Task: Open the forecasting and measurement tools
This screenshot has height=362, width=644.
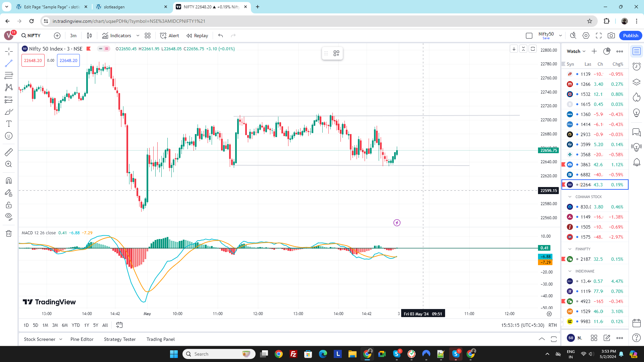Action: click(x=9, y=100)
